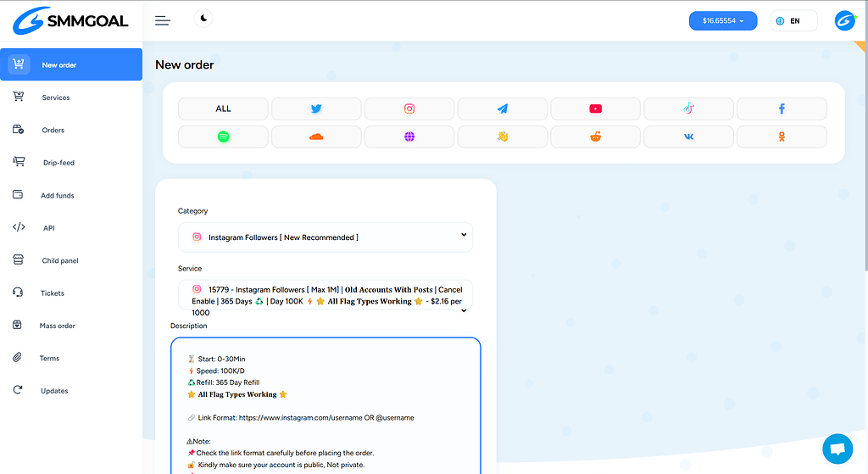Click the New order heading

tap(184, 64)
